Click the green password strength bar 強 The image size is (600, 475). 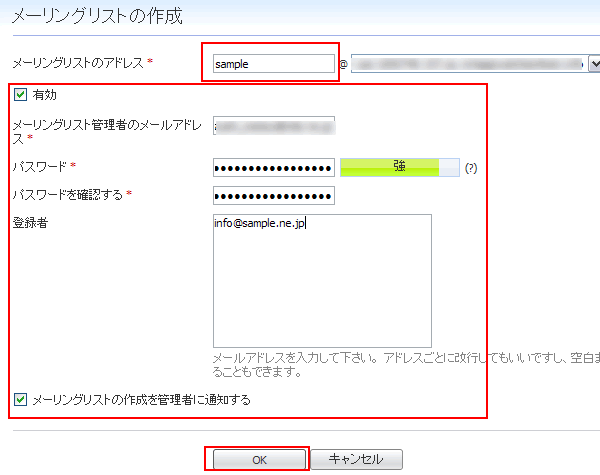[x=399, y=167]
